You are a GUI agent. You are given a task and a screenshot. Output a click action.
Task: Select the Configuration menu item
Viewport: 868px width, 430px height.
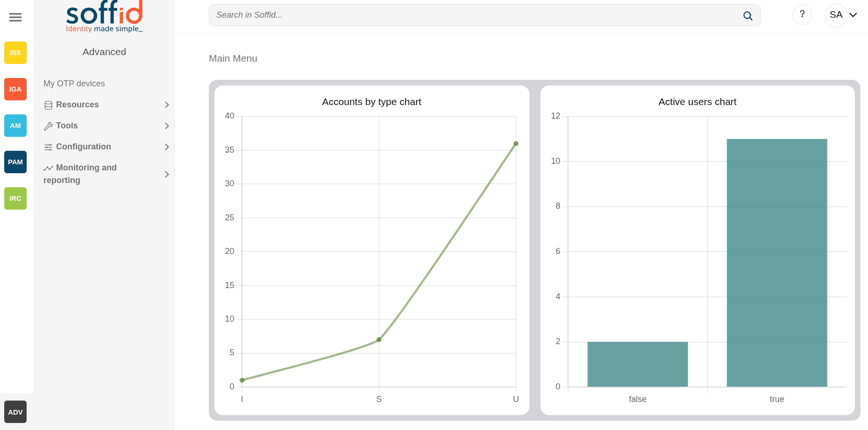tap(83, 147)
